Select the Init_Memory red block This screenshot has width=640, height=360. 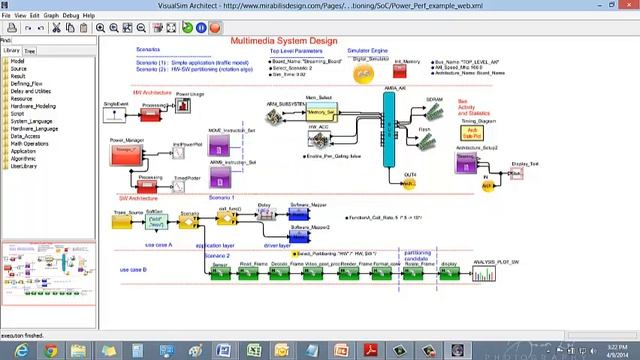[x=400, y=71]
